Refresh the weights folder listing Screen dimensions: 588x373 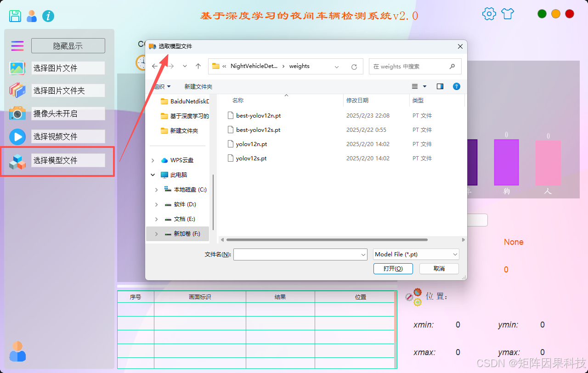pyautogui.click(x=354, y=67)
